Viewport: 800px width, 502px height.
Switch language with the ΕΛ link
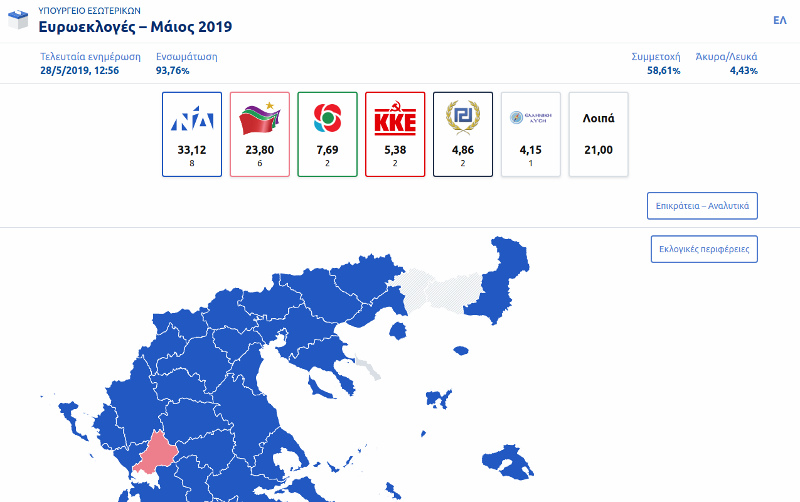point(780,20)
